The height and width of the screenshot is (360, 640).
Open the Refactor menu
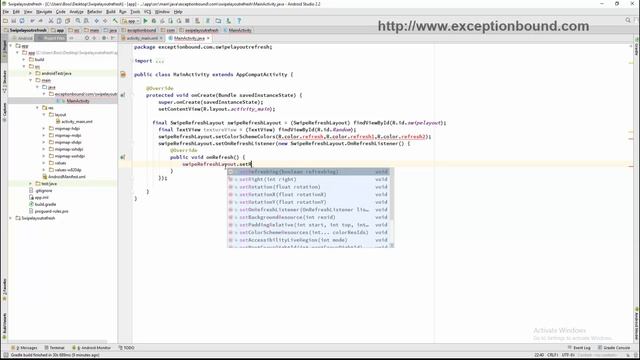[x=94, y=12]
